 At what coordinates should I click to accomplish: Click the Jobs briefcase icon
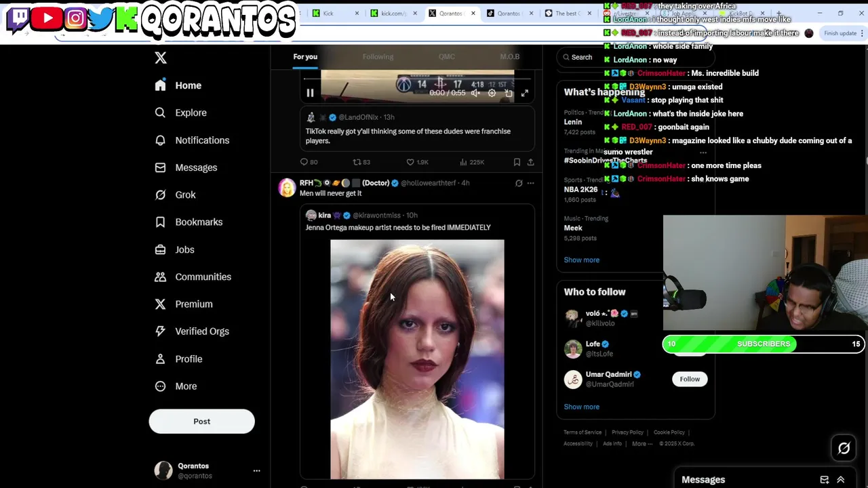[x=160, y=249]
